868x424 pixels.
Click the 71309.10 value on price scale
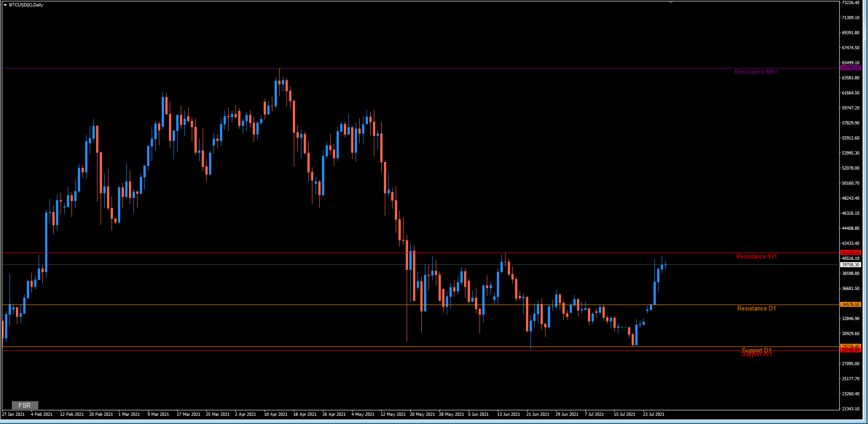click(x=851, y=18)
